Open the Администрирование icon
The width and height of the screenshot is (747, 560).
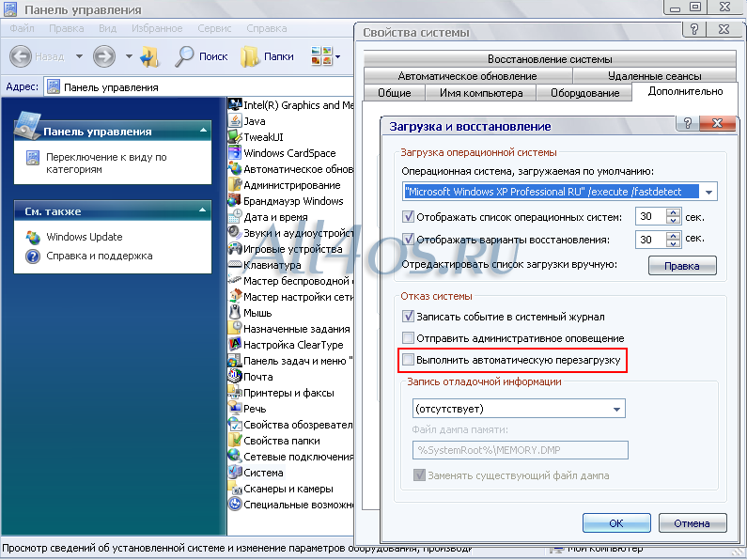point(235,185)
